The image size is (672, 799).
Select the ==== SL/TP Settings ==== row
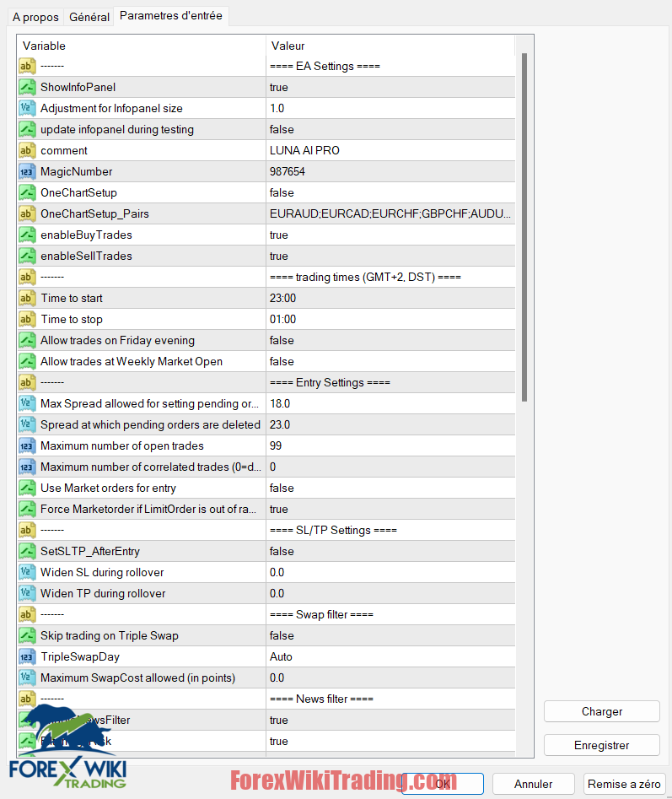[266, 530]
